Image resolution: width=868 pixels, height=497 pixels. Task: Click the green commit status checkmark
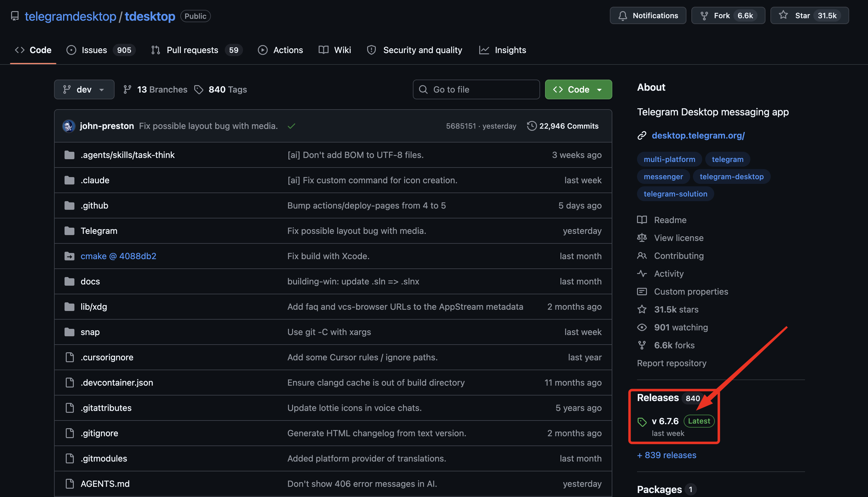coord(291,126)
